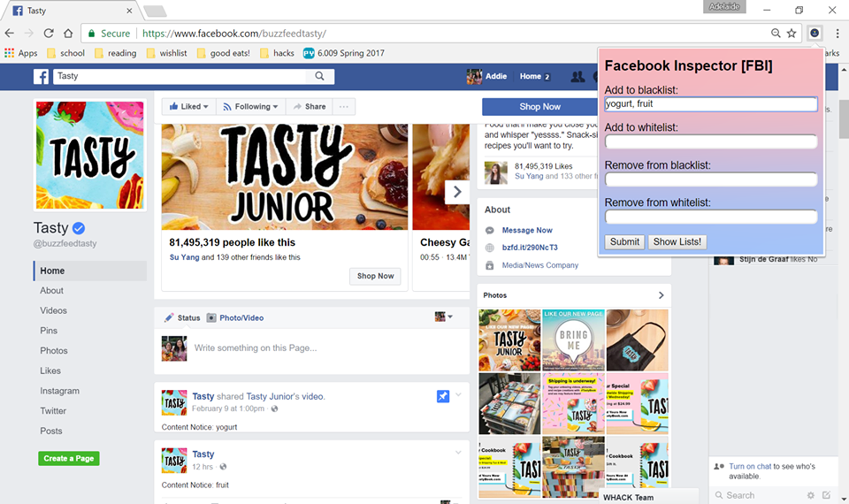Open Instagram in the page sidebar

59,391
